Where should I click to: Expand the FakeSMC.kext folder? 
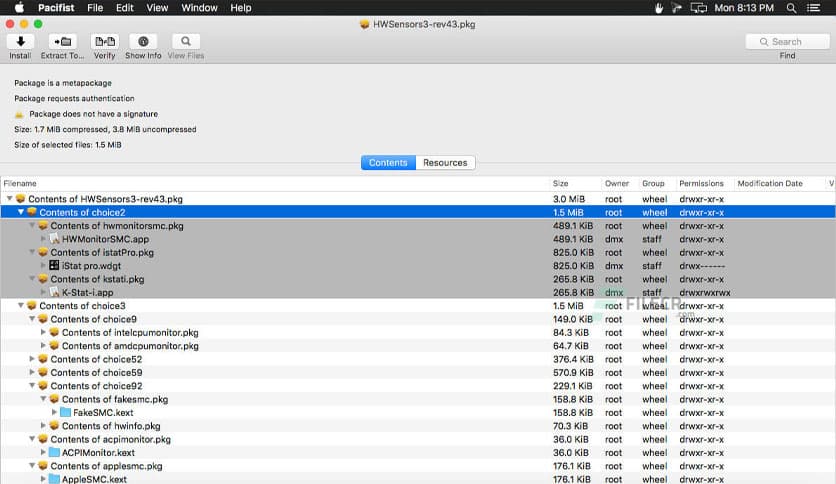54,413
